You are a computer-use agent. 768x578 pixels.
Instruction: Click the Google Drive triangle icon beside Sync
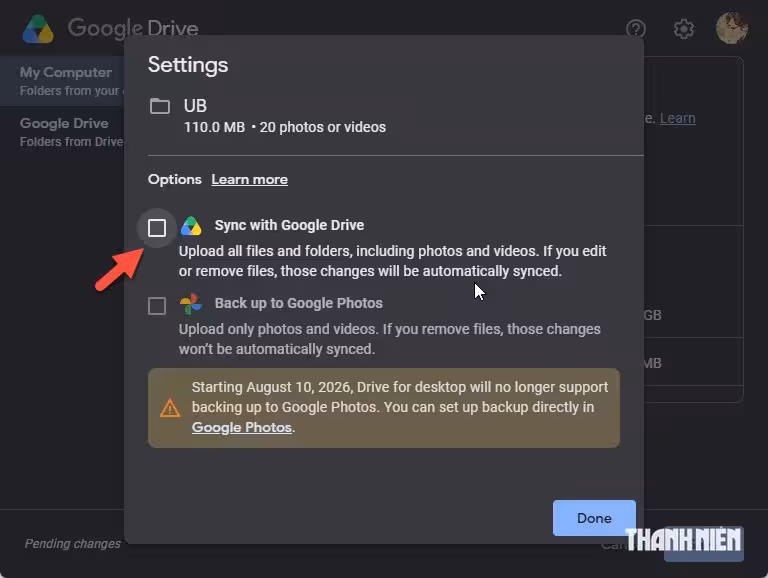click(x=191, y=226)
